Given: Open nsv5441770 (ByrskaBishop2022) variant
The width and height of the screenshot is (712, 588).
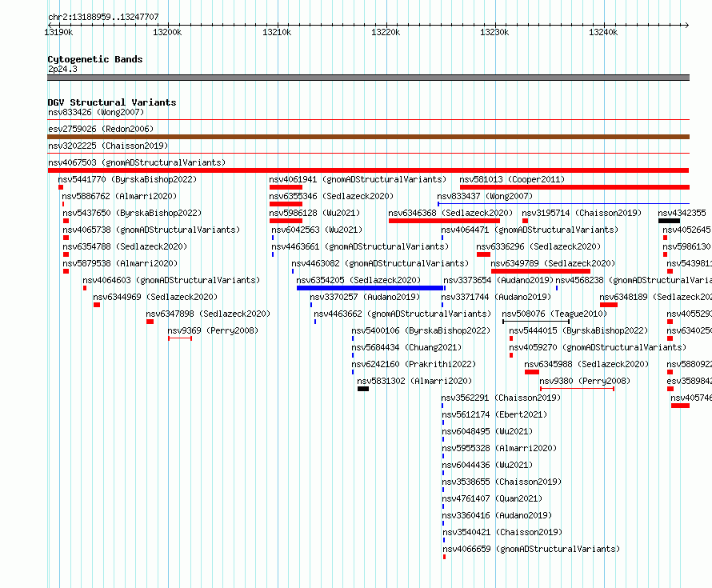Looking at the screenshot, I should (x=127, y=179).
